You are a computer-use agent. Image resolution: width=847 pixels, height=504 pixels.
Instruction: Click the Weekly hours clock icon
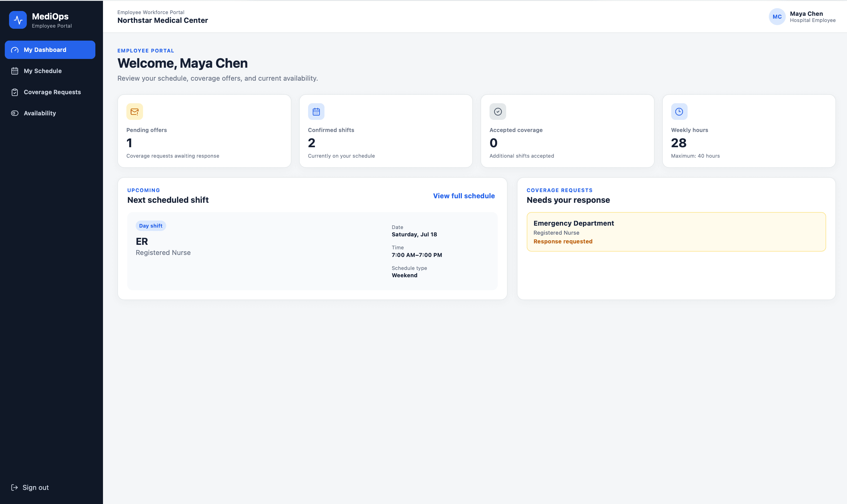pos(679,111)
